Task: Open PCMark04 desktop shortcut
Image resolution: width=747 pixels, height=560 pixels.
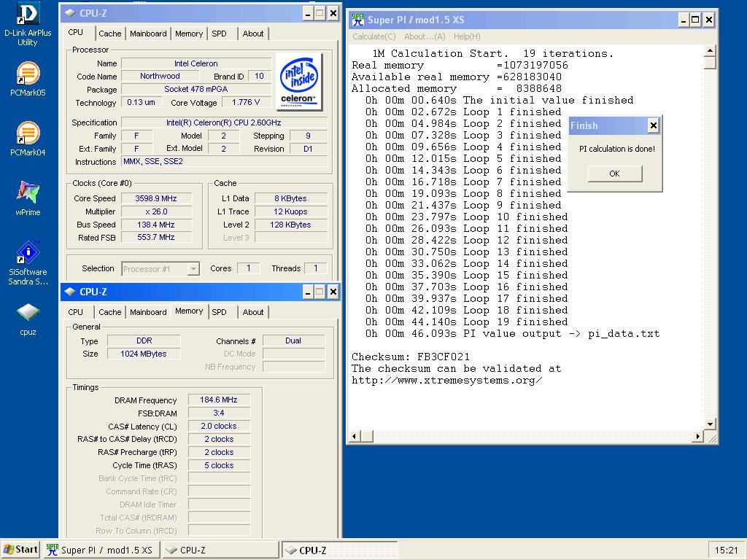Action: (28, 139)
